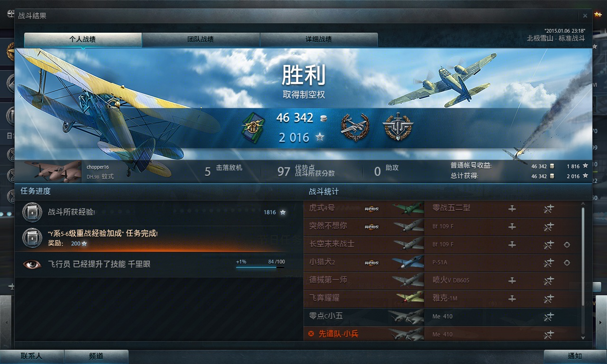
Task: Click the eye icon for 千里眼 skill
Action: click(x=32, y=264)
